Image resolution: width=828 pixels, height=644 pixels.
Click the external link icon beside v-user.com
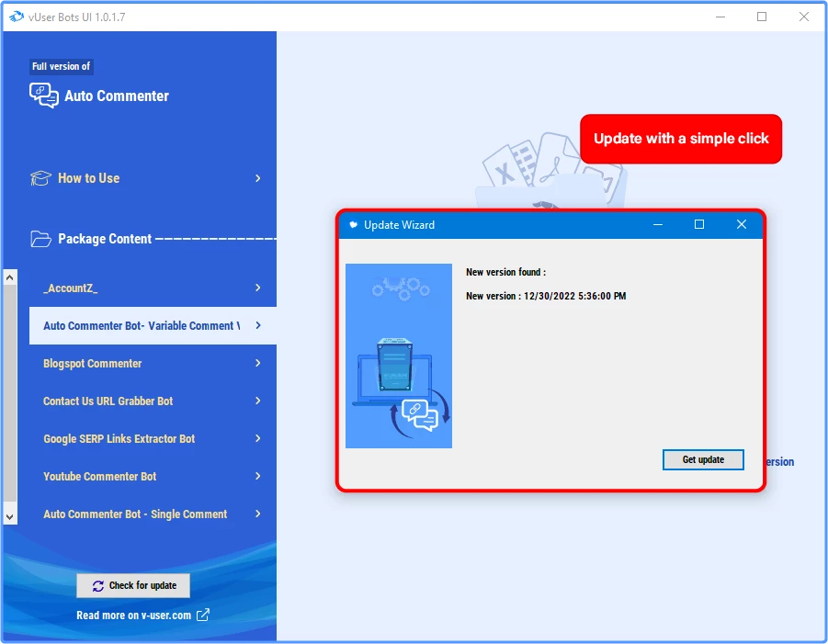(x=203, y=615)
